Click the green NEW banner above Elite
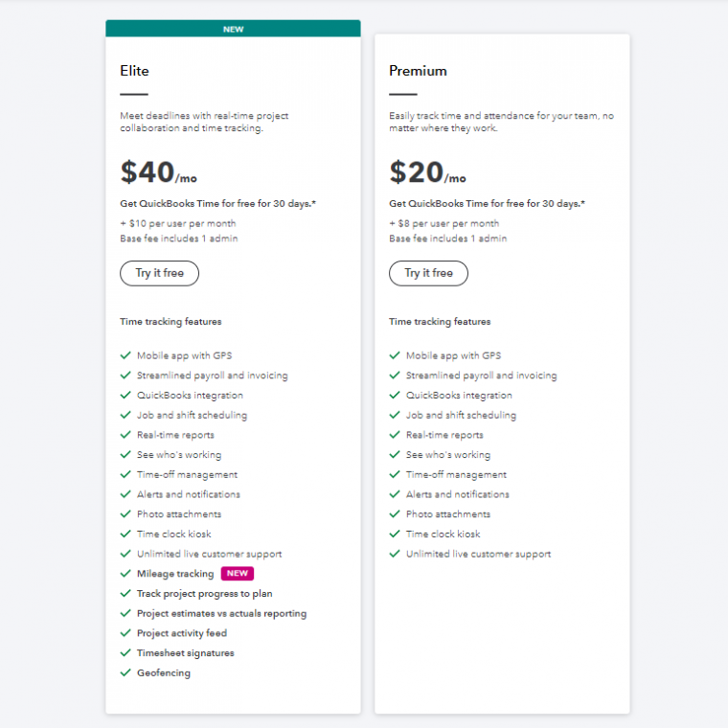Viewport: 728px width, 728px height. point(233,29)
